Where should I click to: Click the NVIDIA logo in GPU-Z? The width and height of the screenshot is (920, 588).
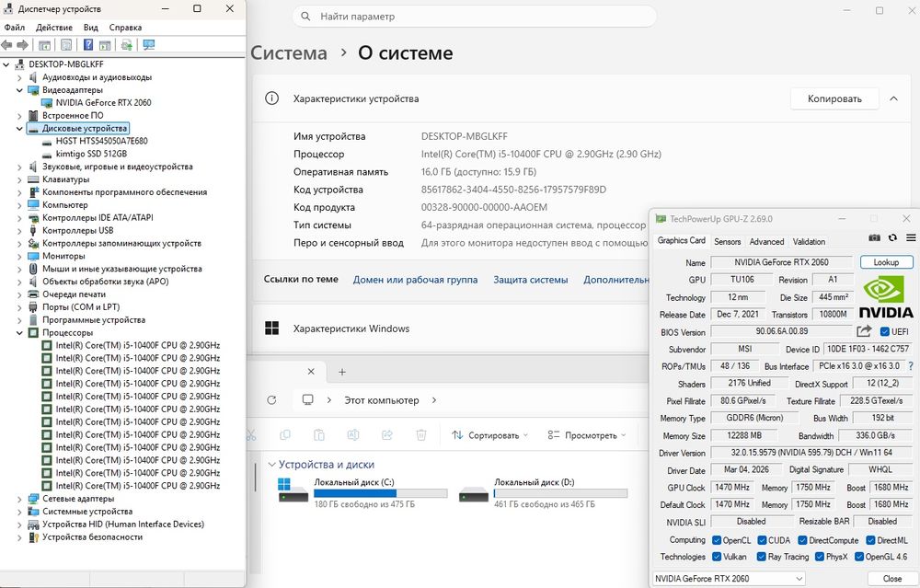(x=886, y=297)
